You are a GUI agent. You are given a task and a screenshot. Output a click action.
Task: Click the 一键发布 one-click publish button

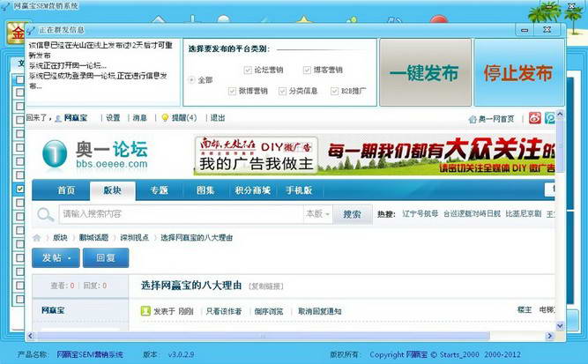click(425, 72)
